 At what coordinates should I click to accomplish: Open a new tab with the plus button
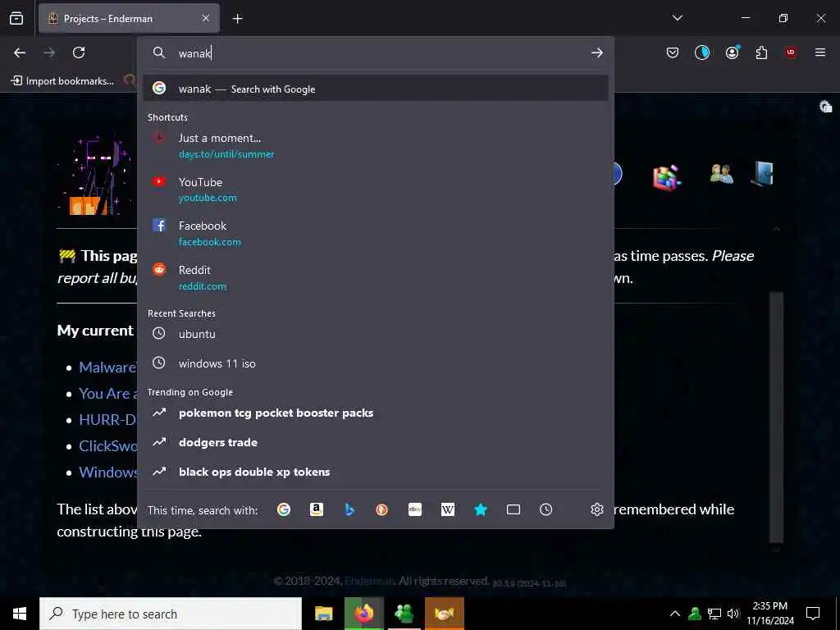point(237,19)
